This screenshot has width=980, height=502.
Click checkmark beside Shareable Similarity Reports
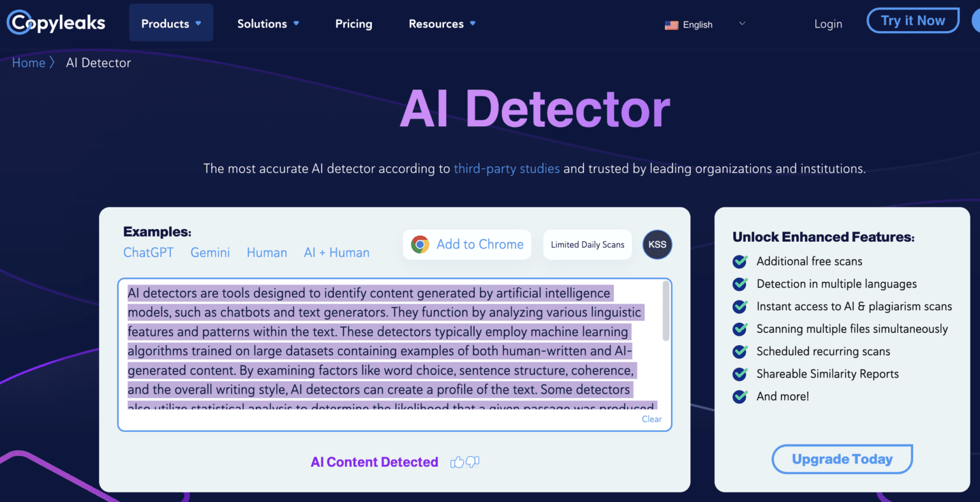(740, 374)
